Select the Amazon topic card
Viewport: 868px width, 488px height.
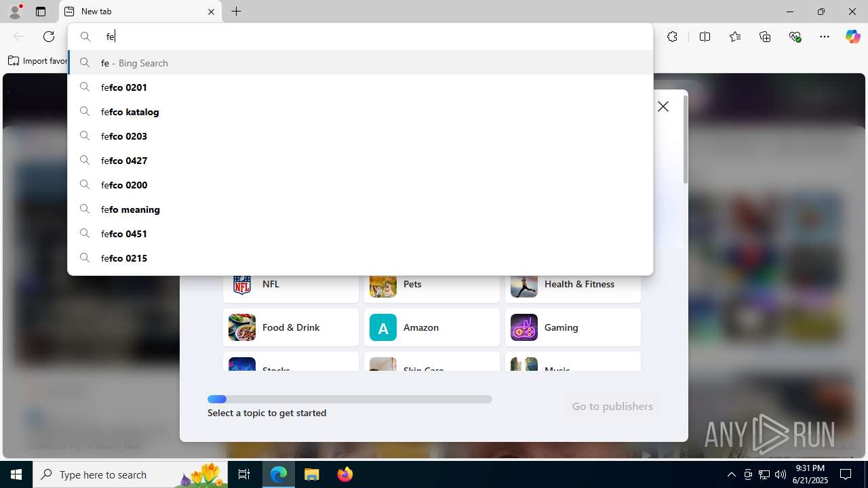point(432,327)
